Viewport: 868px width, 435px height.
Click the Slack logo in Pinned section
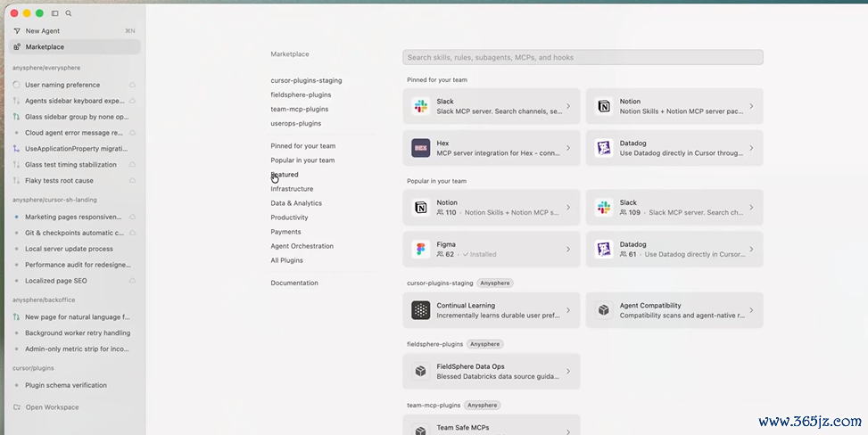421,106
